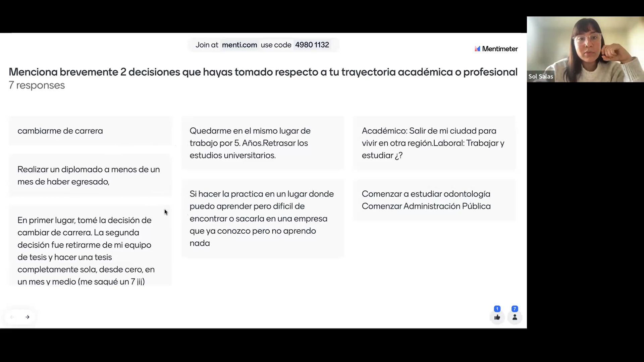Select the 'cambiarme de carrera' response card

90,131
